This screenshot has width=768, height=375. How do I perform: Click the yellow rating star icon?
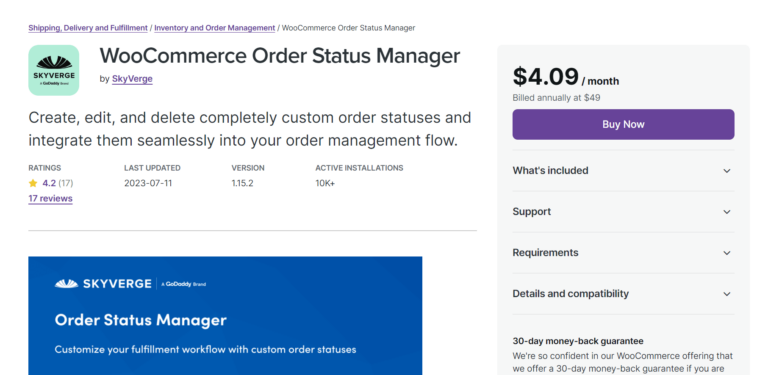point(33,184)
